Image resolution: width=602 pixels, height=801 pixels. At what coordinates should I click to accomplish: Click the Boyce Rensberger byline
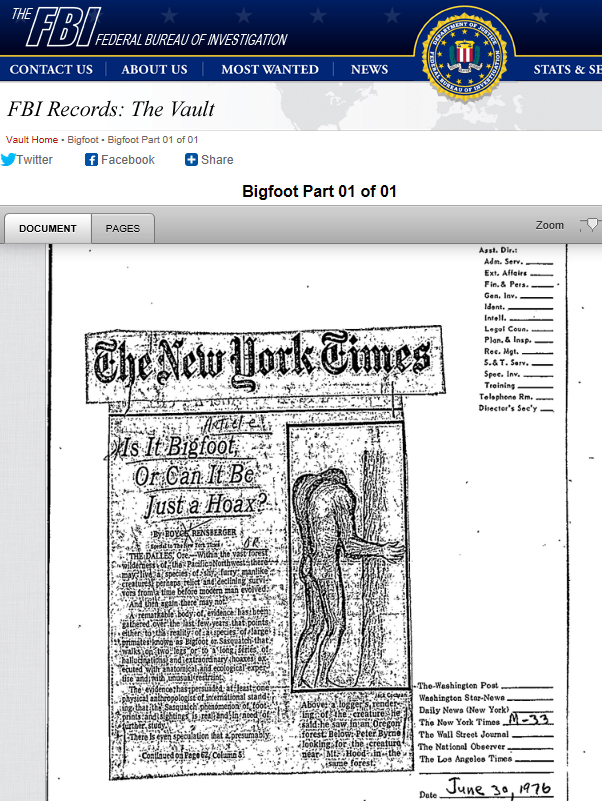pos(195,533)
